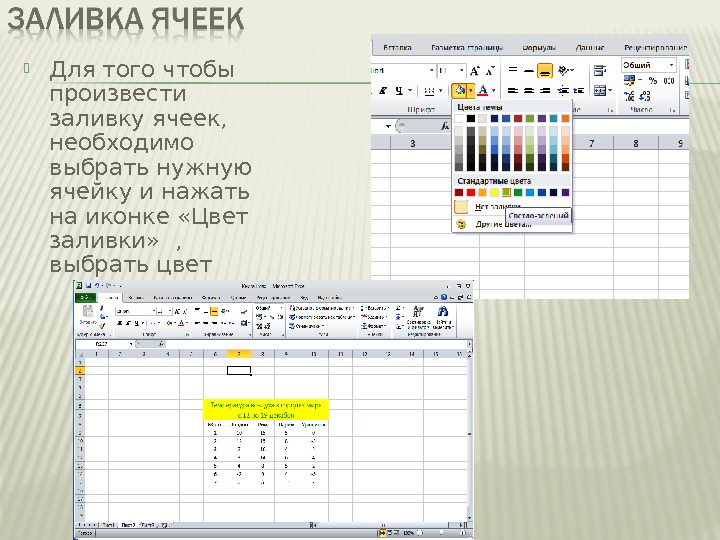Open the green File tab in lower window
Screen dimensions: 720x540
(85, 298)
